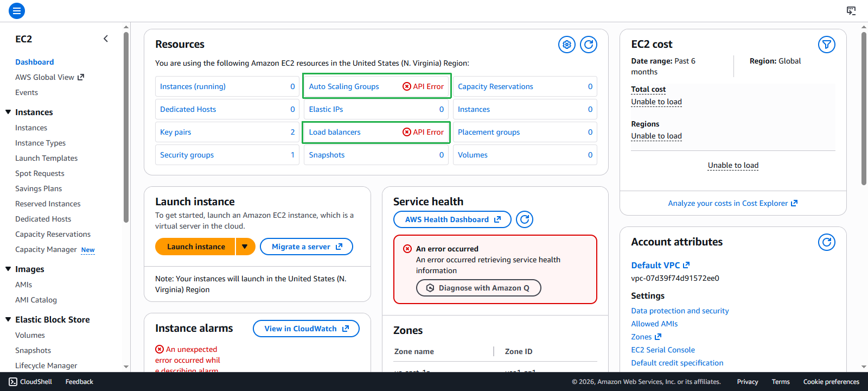The height and width of the screenshot is (391, 868).
Task: Click Migrate a server button
Action: (307, 247)
